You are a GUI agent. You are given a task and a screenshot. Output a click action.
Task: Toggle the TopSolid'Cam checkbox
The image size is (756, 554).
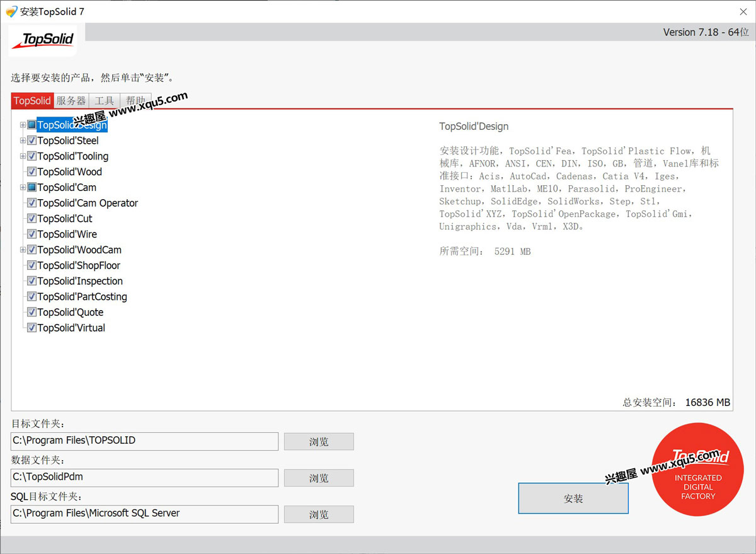[31, 187]
